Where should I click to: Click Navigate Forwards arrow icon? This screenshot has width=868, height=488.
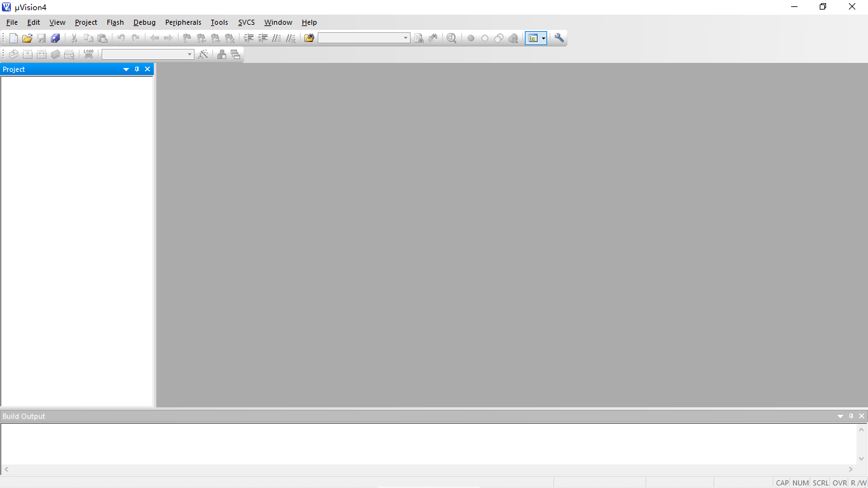tap(168, 38)
